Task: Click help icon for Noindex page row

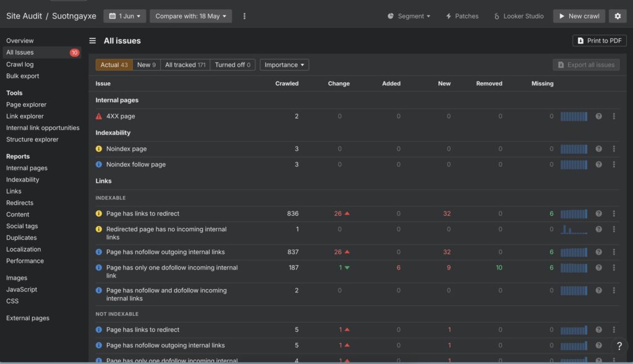Action: tap(598, 149)
